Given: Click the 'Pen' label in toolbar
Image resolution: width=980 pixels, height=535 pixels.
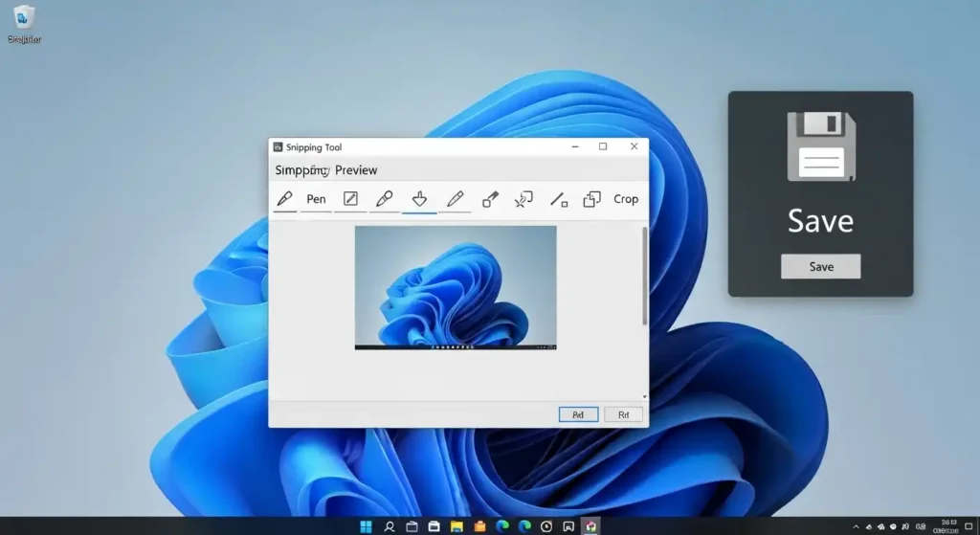Looking at the screenshot, I should (x=316, y=199).
